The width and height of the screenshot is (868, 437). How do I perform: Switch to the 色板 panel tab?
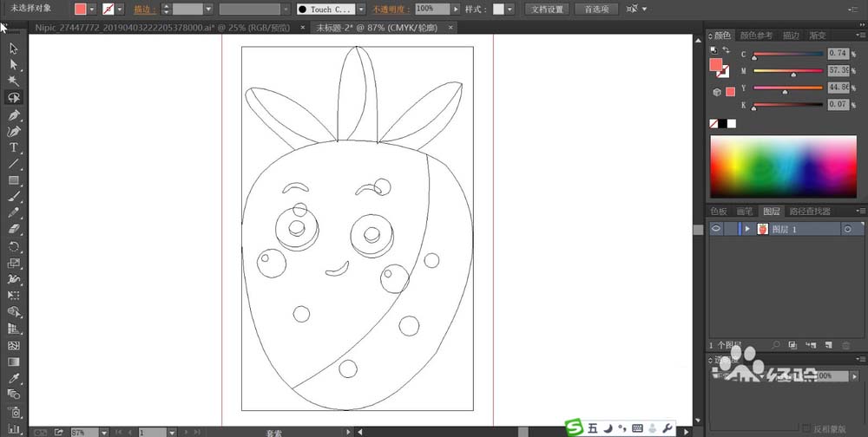(x=719, y=212)
